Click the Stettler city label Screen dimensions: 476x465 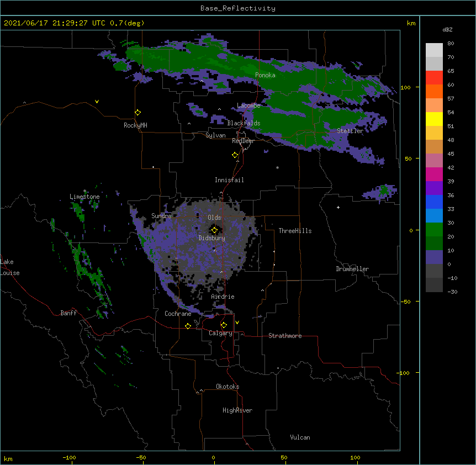[350, 131]
